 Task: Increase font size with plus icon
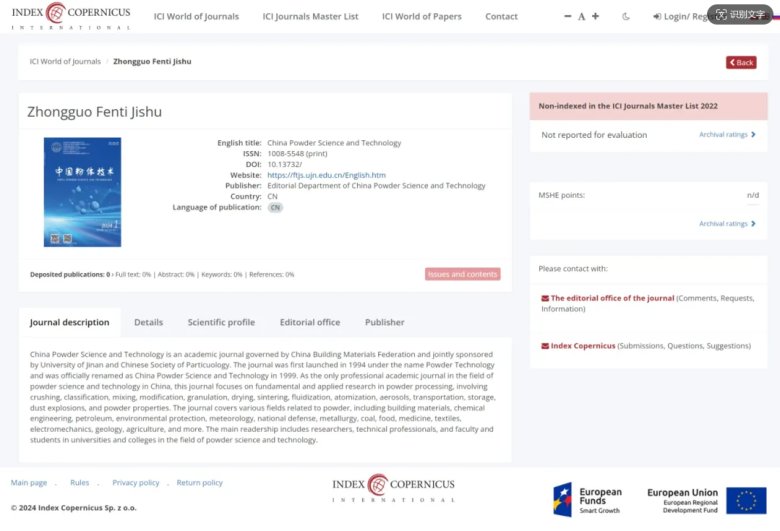point(596,16)
